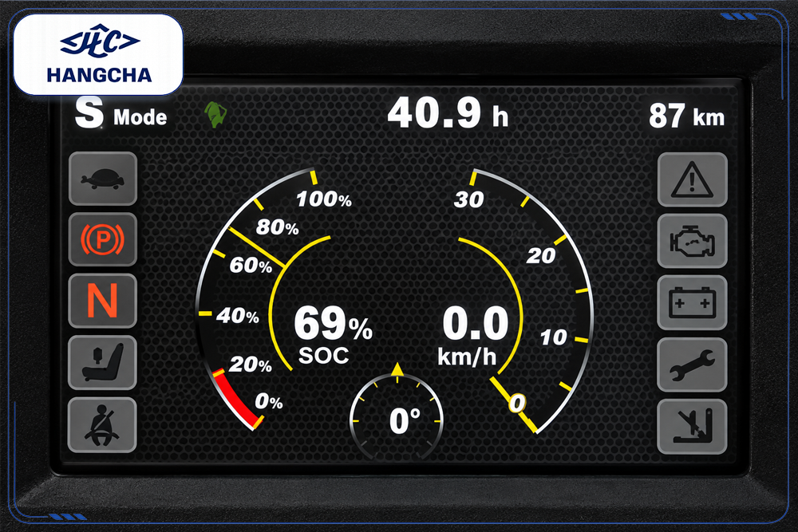Tap the 10 mark on speedometer
This screenshot has width=798, height=532.
coord(553,337)
